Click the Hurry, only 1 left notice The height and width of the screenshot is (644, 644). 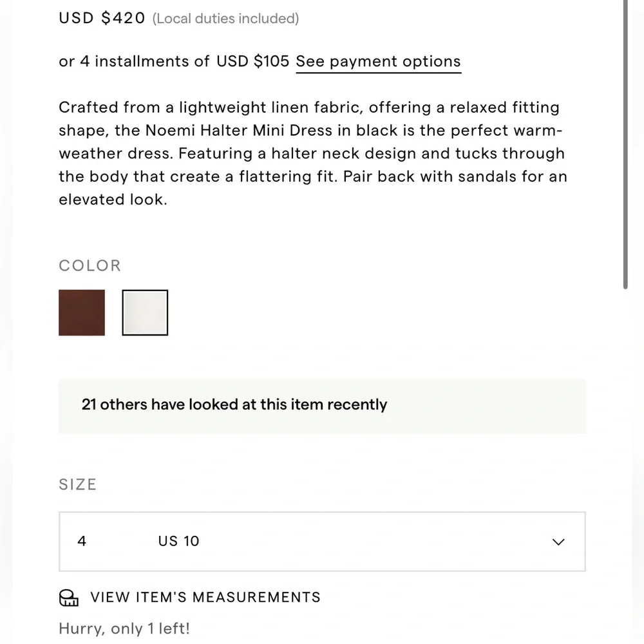[124, 629]
